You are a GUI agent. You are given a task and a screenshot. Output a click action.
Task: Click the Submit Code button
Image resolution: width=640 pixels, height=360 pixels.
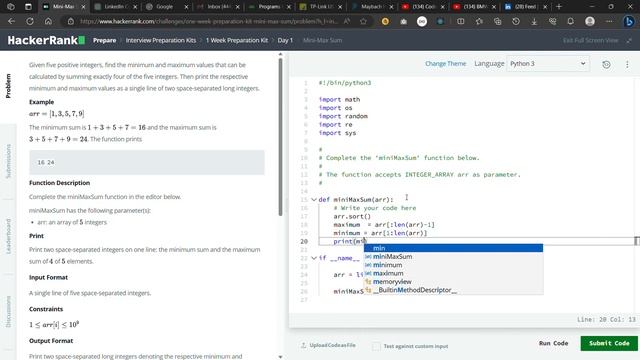point(609,343)
